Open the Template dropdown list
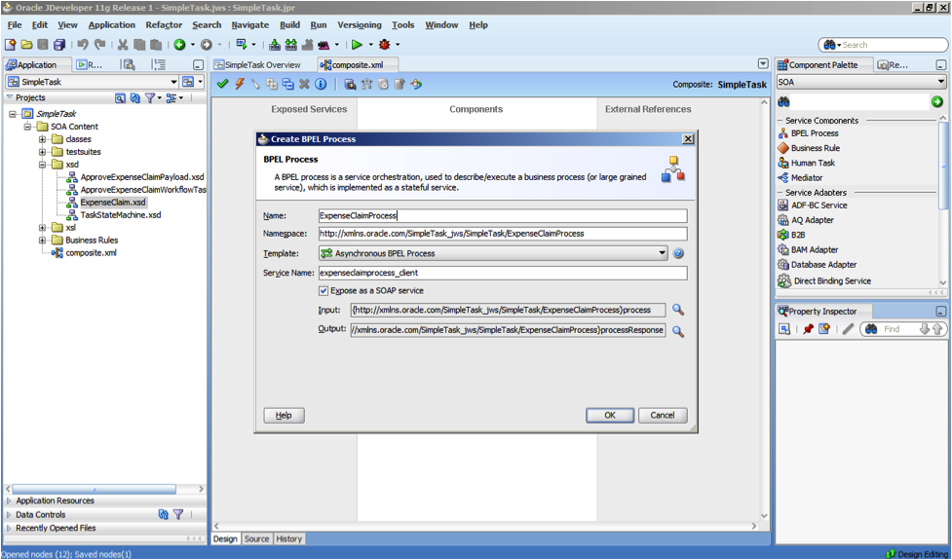Image resolution: width=952 pixels, height=560 pixels. pyautogui.click(x=662, y=253)
